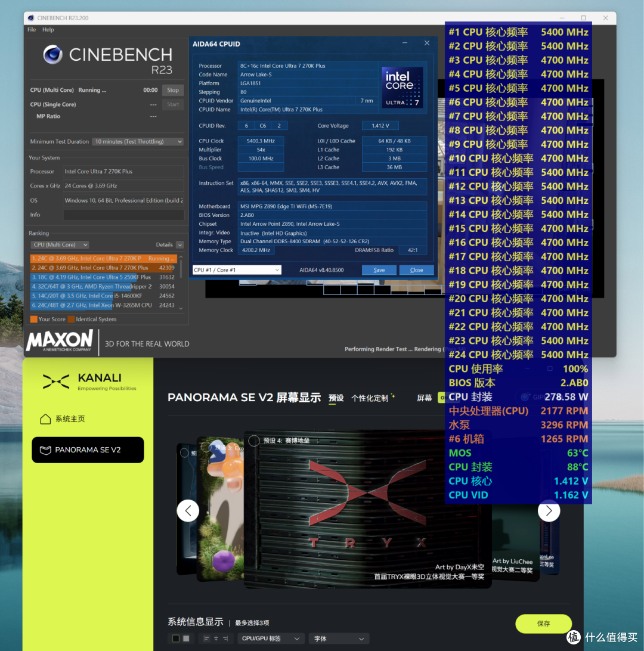
Task: Open the CPU (Multi Core) ranking dropdown
Action: click(x=60, y=245)
